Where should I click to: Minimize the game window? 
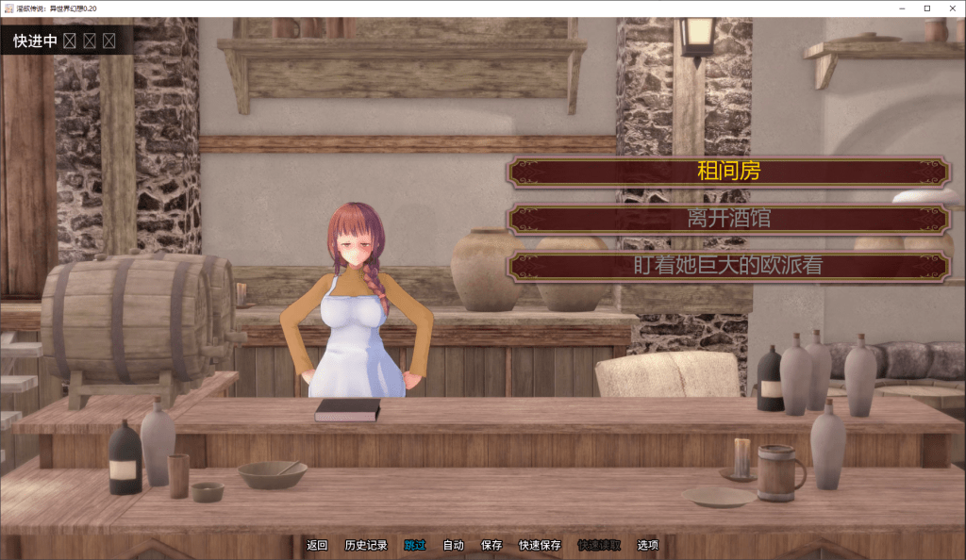(x=902, y=8)
